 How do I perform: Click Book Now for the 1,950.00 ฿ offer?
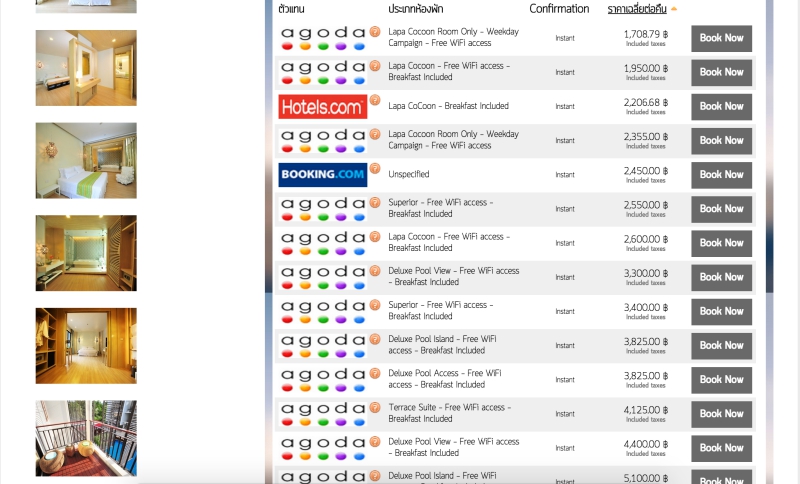tap(721, 72)
